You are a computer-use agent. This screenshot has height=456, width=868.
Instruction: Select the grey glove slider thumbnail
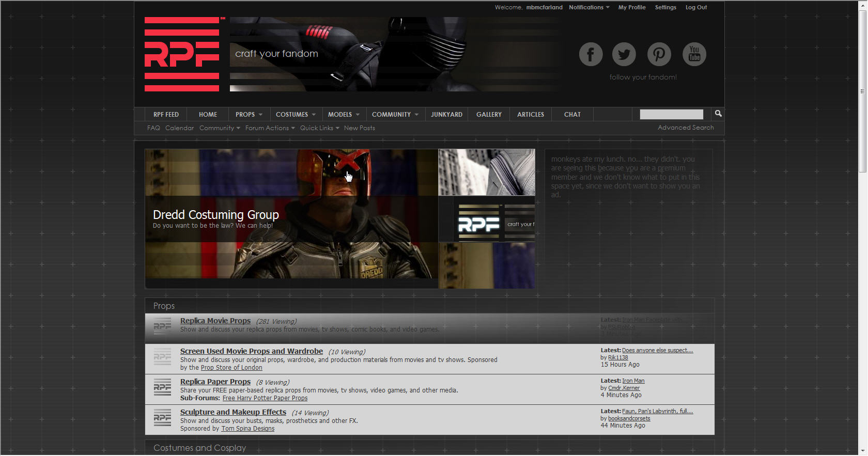point(487,172)
